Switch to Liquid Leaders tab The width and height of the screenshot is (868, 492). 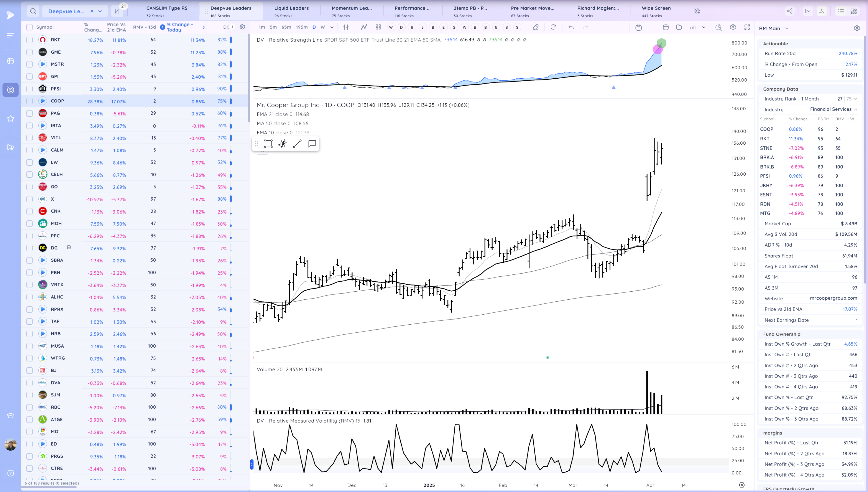click(x=291, y=11)
